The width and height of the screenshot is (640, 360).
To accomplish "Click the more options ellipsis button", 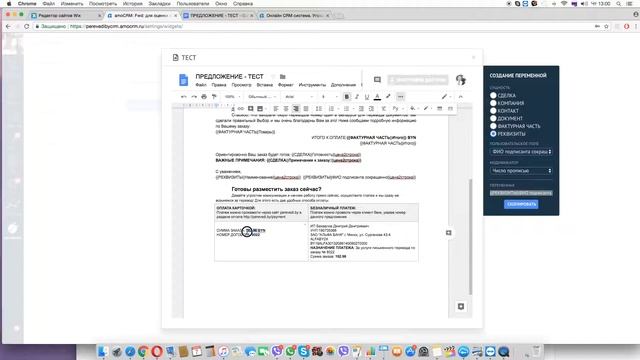I will [x=400, y=97].
